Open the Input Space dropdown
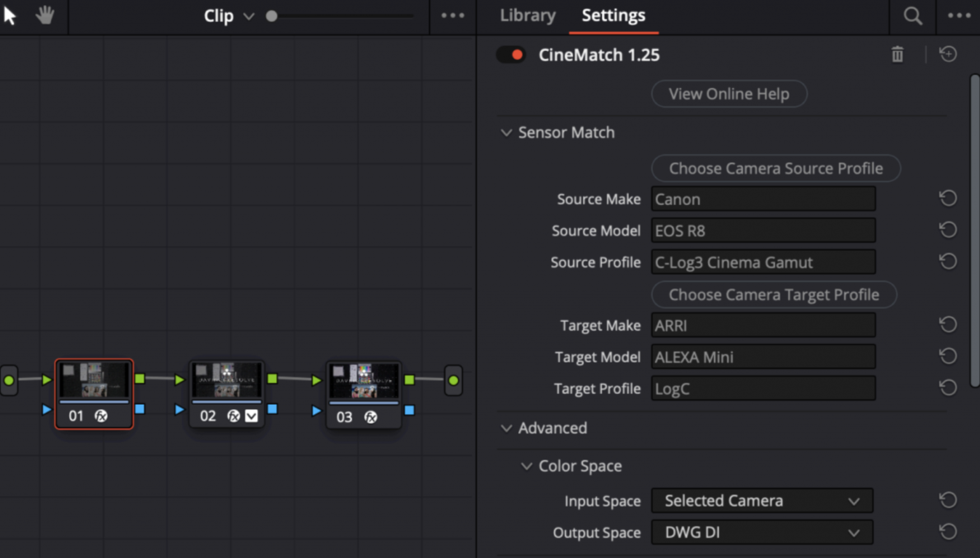The width and height of the screenshot is (980, 558). [x=762, y=501]
